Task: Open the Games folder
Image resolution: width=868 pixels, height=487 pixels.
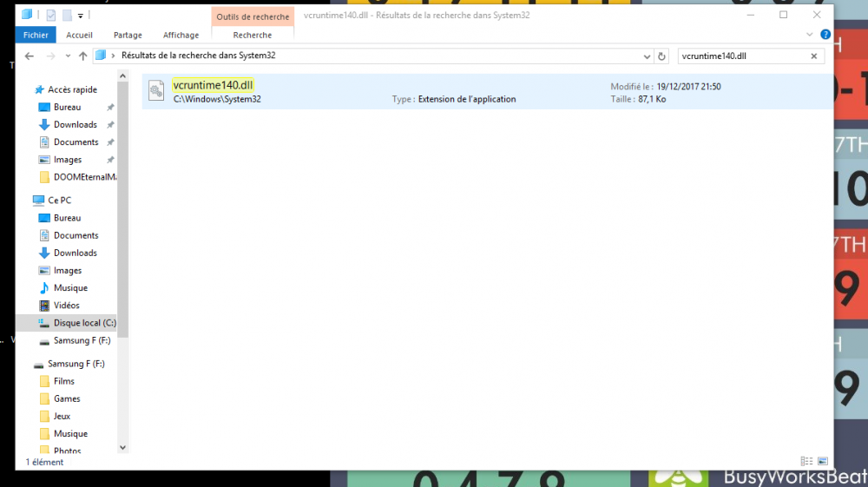Action: [x=67, y=398]
